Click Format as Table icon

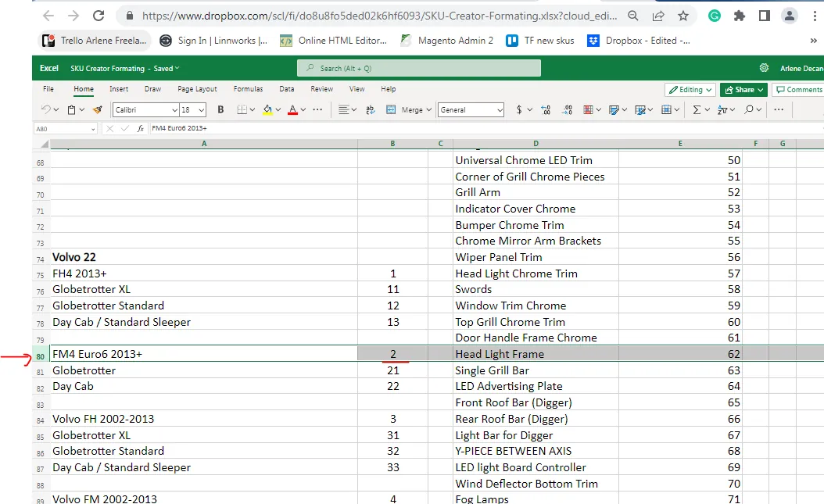614,109
